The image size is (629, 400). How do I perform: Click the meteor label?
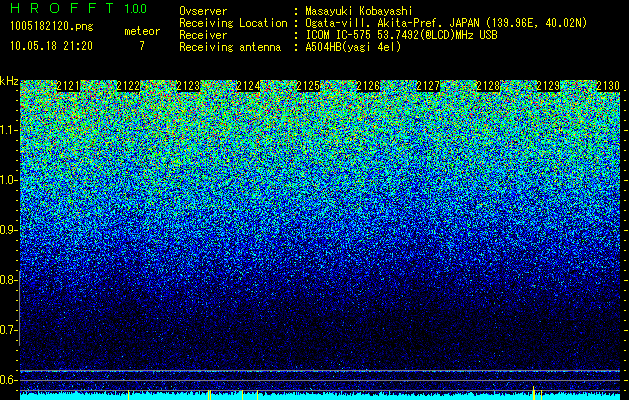[x=142, y=31]
